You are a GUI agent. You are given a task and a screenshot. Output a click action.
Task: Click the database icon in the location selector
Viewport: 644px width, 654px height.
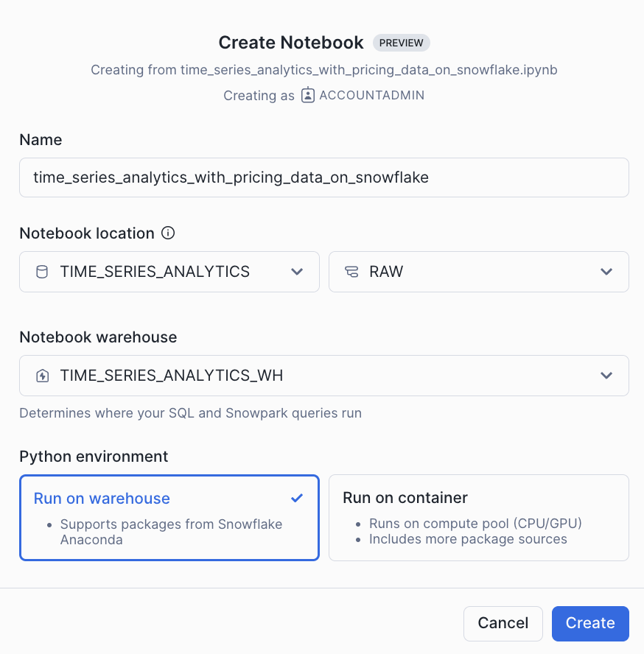[42, 272]
